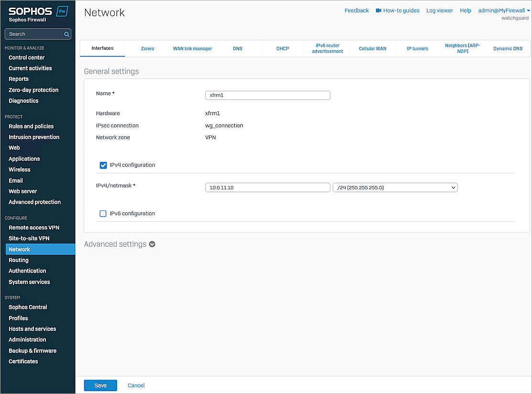Screen dimensions: 532x394
Task: Click the Feedback link
Action: [356, 10]
